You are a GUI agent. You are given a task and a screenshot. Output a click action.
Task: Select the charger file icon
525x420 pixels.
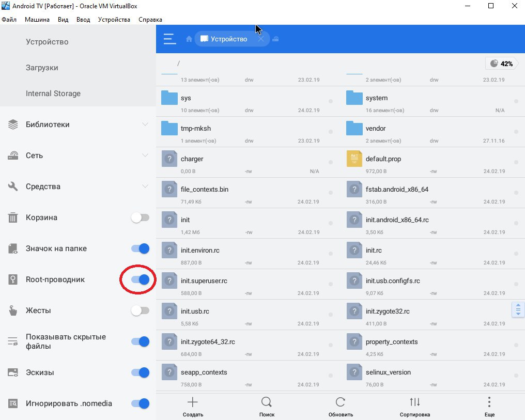(x=169, y=159)
